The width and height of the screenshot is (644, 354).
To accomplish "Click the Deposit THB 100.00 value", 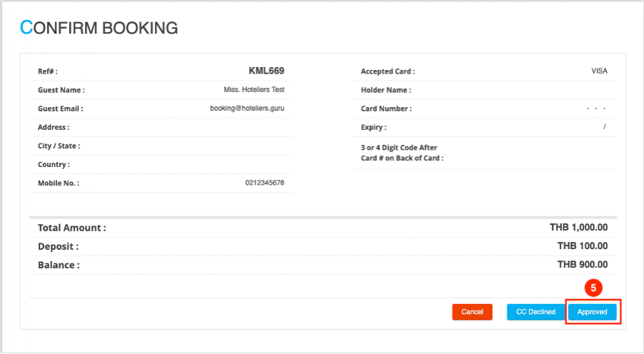I will click(x=582, y=246).
